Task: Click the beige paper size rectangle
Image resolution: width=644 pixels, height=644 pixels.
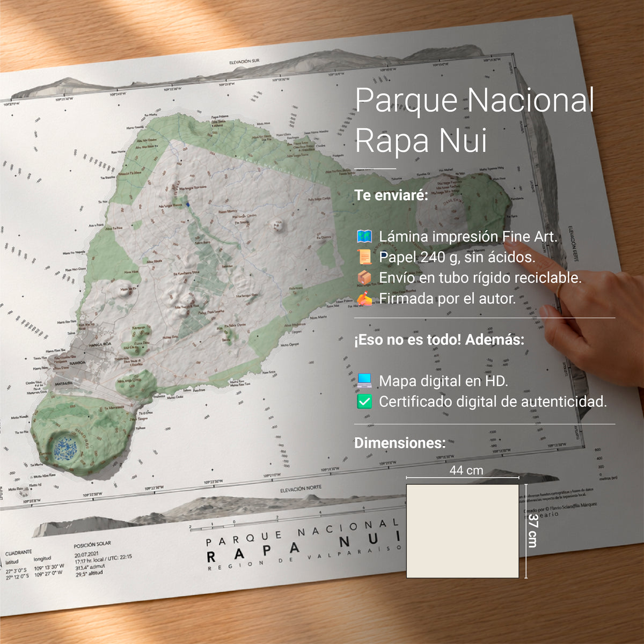Action: pyautogui.click(x=463, y=531)
